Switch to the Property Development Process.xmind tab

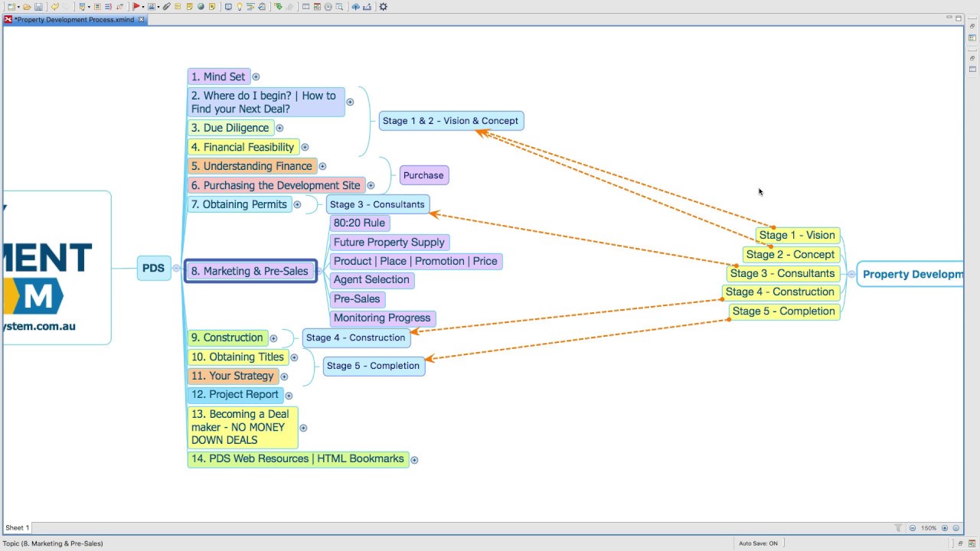coord(73,19)
